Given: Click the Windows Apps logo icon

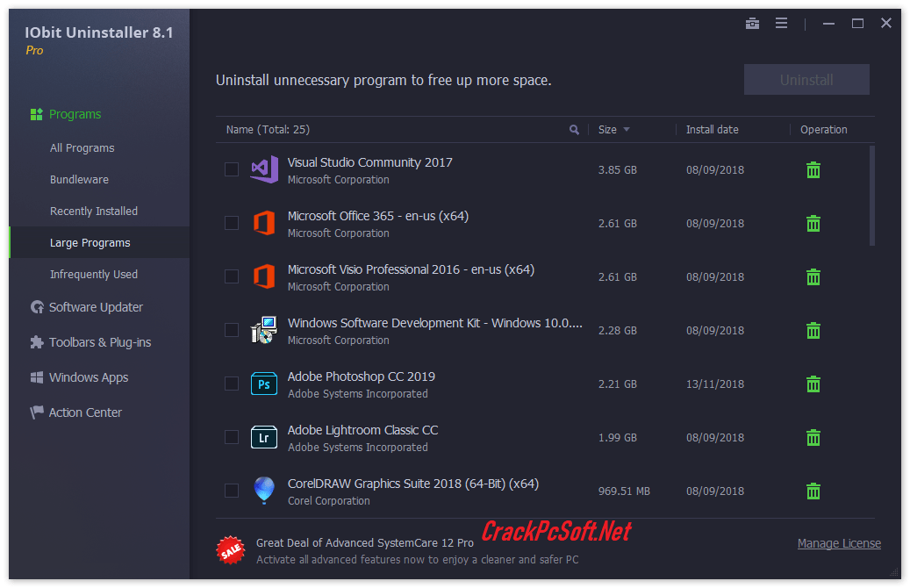Looking at the screenshot, I should (37, 377).
